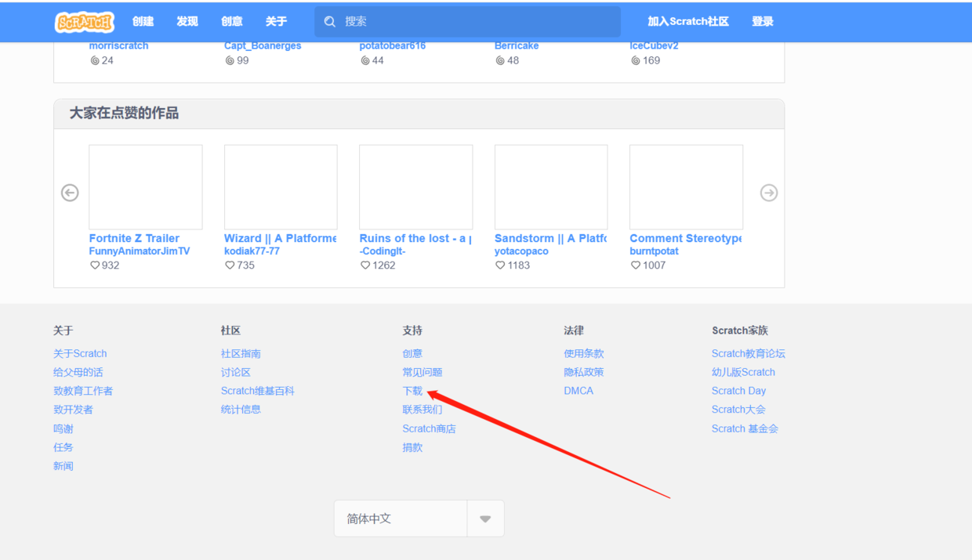The width and height of the screenshot is (972, 560).
Task: Click 加入Scratch社区 in the header
Action: click(x=688, y=22)
